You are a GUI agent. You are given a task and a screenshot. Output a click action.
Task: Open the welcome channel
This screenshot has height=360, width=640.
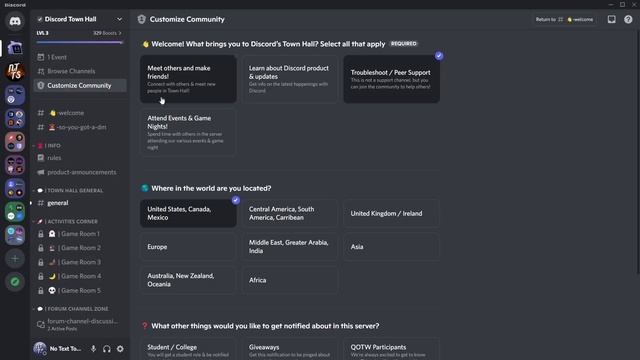coord(80,113)
